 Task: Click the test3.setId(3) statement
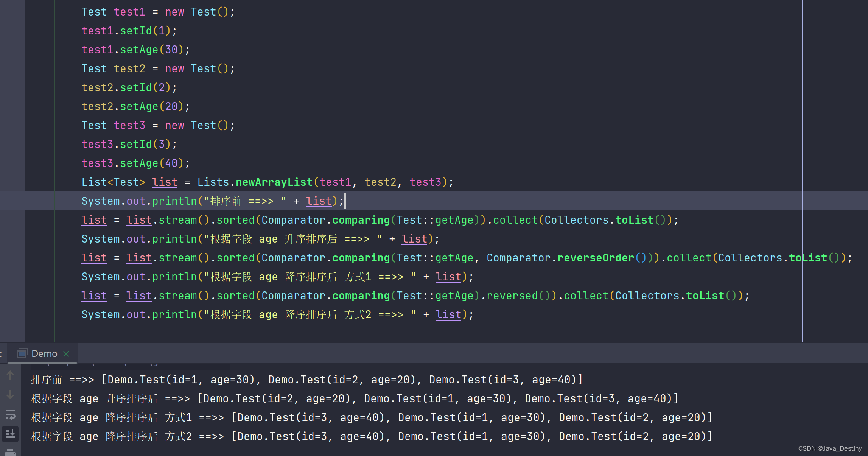tap(129, 144)
